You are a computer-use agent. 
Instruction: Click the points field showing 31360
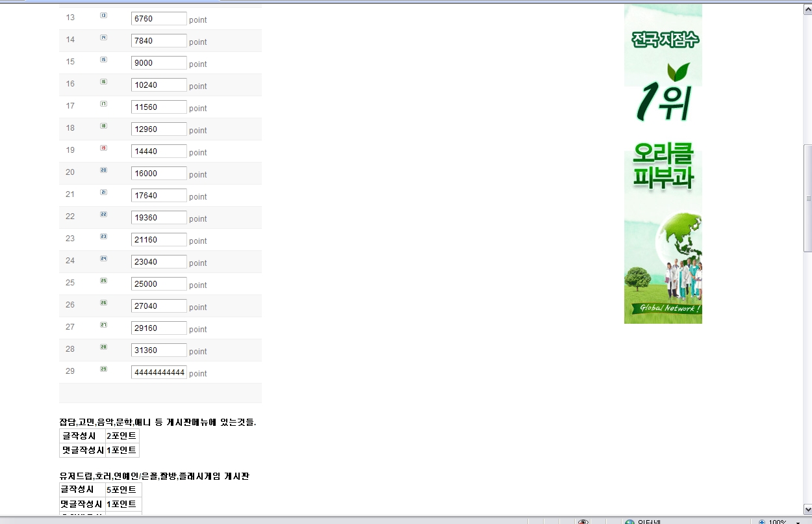pyautogui.click(x=159, y=350)
